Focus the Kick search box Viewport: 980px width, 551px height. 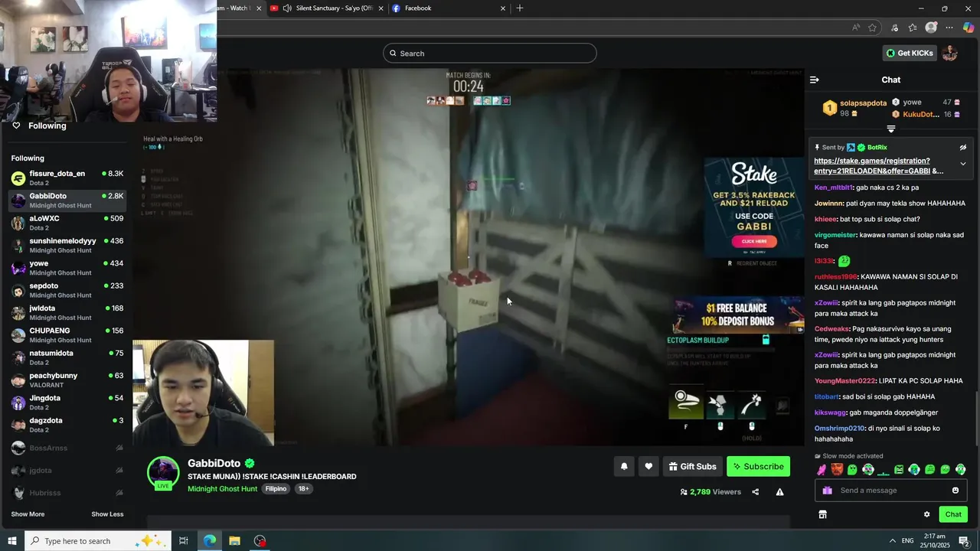490,53
